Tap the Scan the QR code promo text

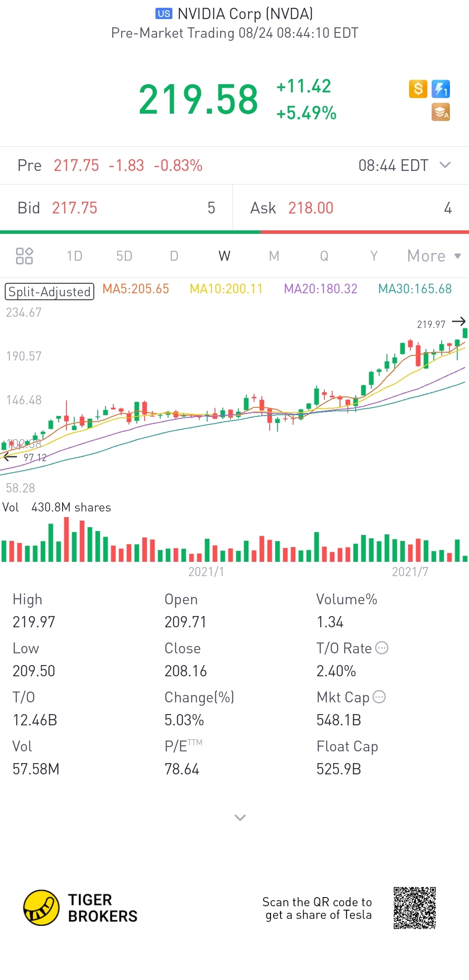click(317, 908)
